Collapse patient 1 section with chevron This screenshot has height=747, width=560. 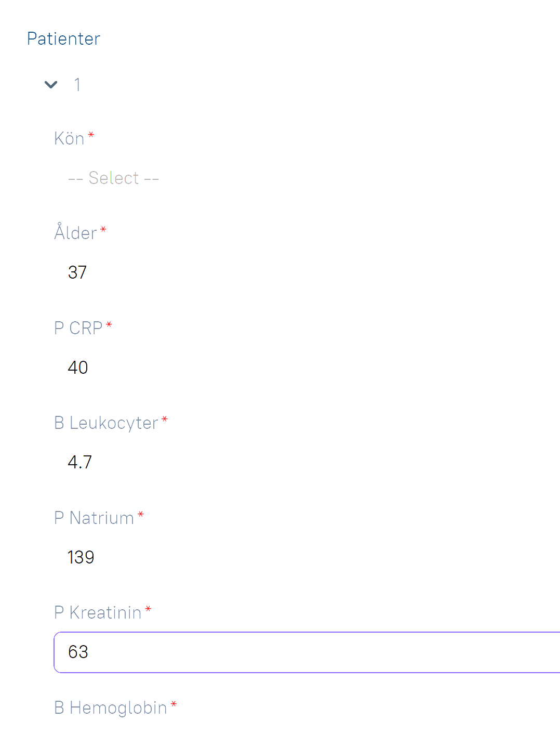(51, 85)
